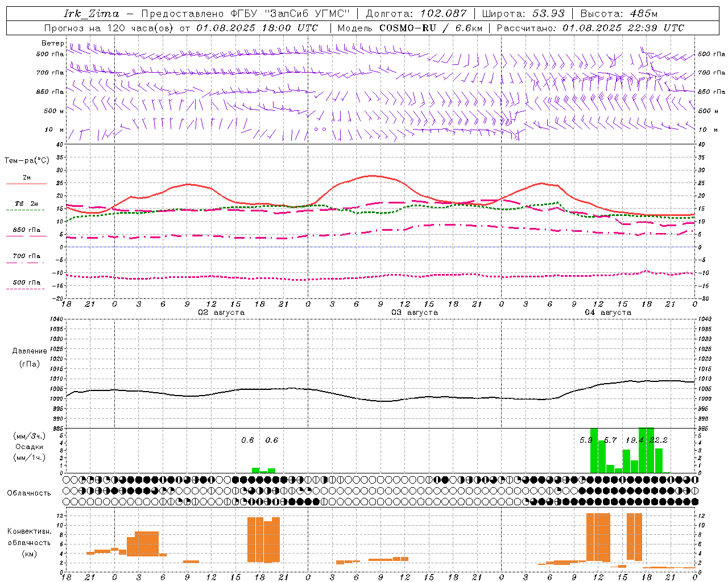Click the '5.9' precipitation total value
Screen dimensions: 728x582
(586, 440)
